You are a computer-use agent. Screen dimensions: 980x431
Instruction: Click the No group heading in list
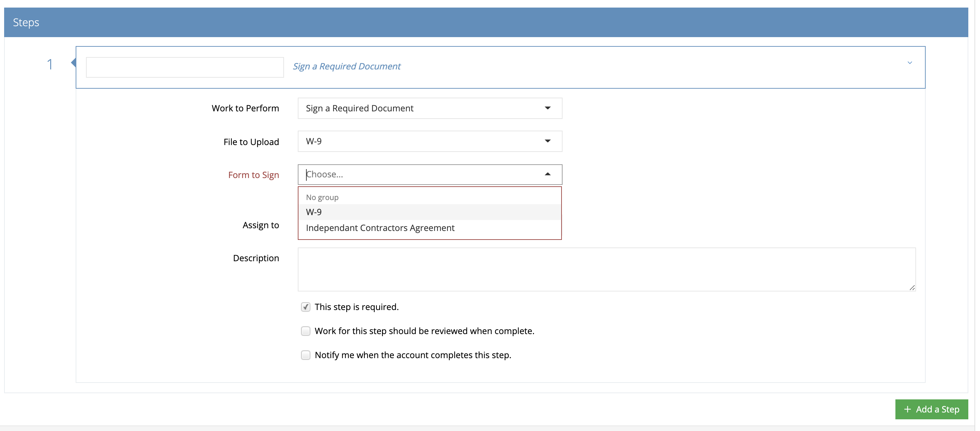[322, 197]
